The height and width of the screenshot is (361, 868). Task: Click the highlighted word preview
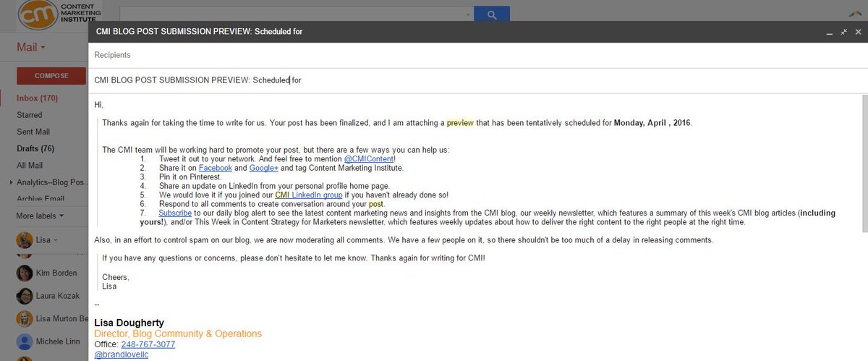coord(460,123)
